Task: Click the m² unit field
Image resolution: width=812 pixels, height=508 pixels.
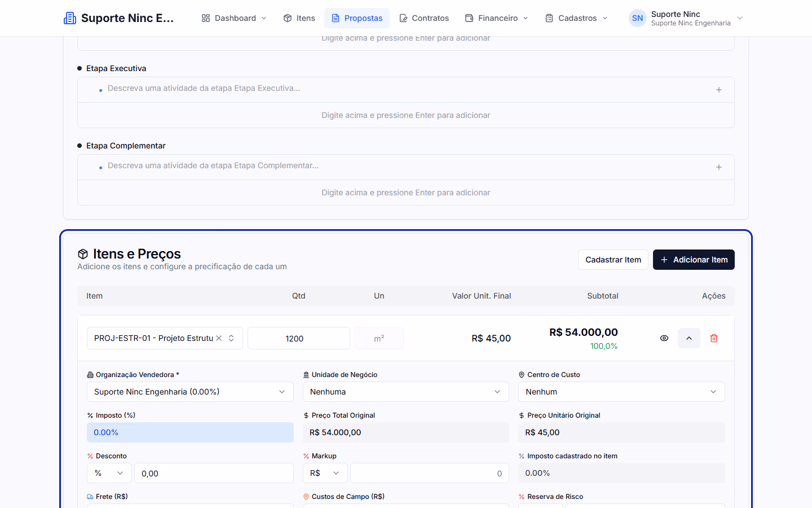Action: click(x=379, y=338)
